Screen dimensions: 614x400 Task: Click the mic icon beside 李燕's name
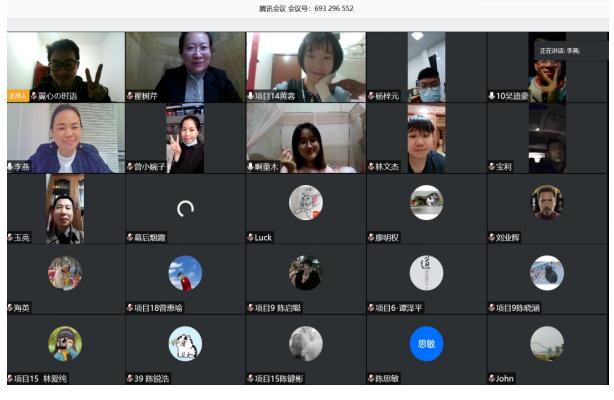11,167
